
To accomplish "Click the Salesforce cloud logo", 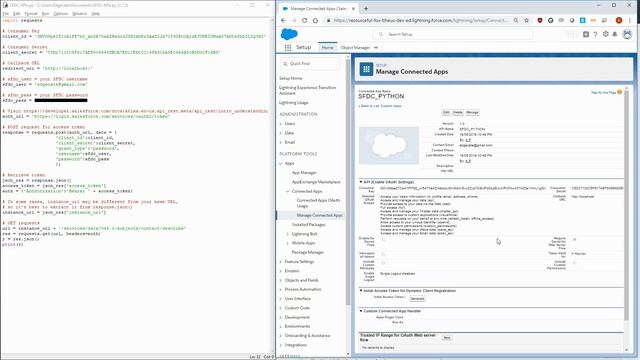I will click(x=289, y=34).
